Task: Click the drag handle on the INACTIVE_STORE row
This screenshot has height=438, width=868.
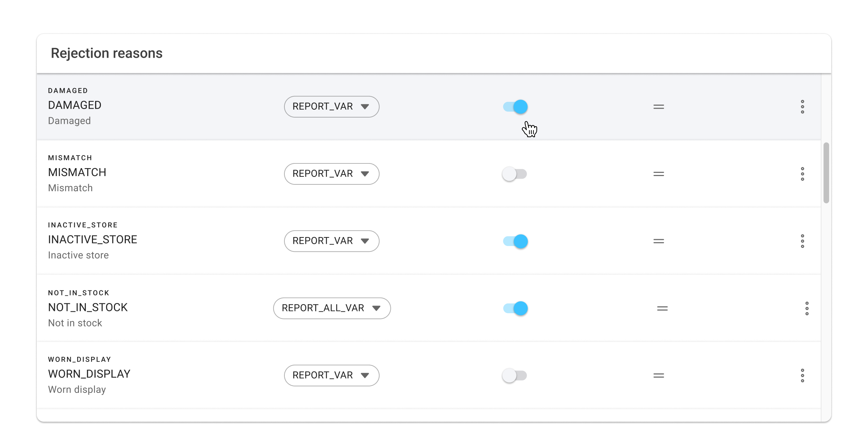Action: tap(659, 241)
